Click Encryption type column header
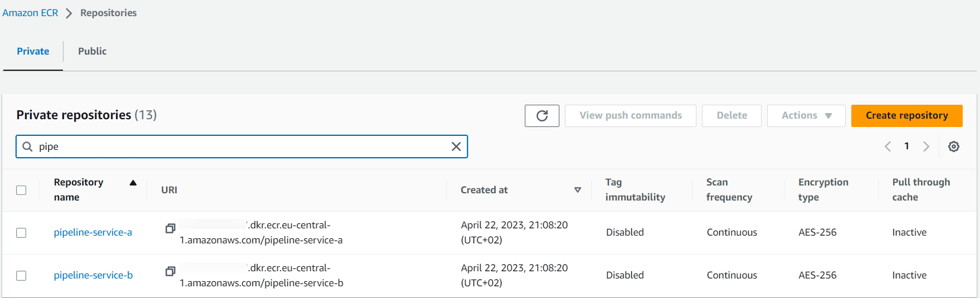 click(823, 190)
